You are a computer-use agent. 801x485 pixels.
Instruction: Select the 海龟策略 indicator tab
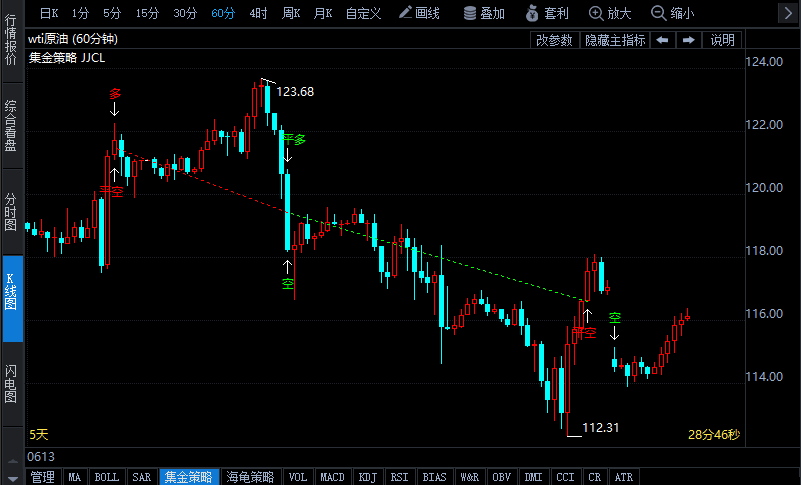point(250,477)
